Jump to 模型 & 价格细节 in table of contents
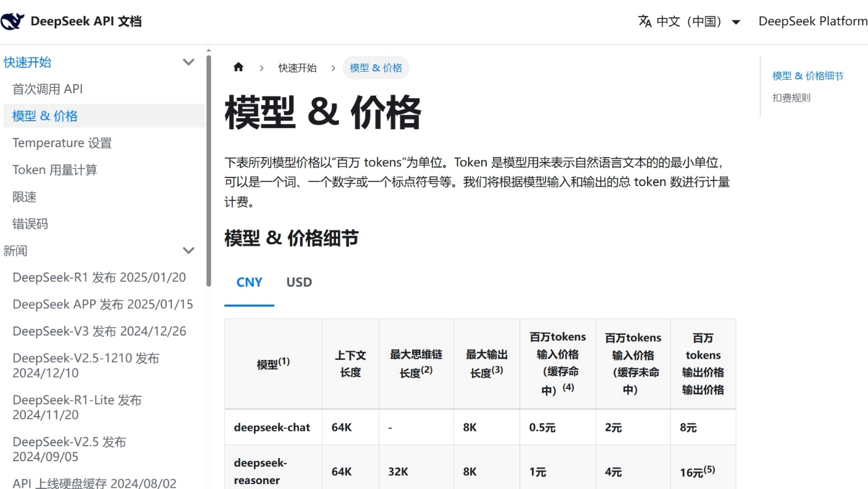The width and height of the screenshot is (868, 489). tap(808, 75)
